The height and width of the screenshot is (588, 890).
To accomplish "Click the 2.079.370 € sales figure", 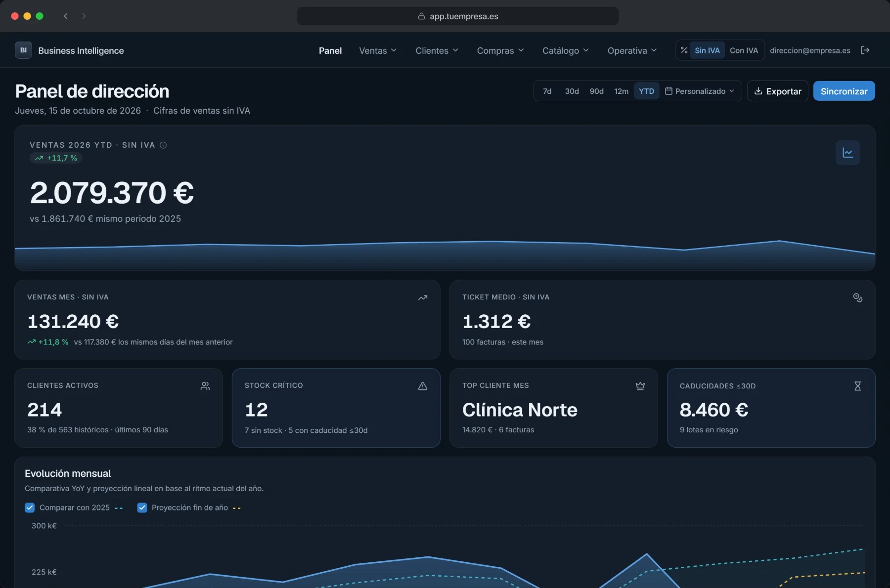I will click(112, 192).
